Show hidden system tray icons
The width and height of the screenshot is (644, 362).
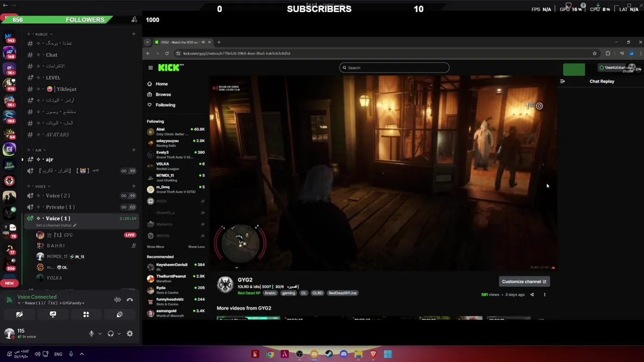click(82, 354)
